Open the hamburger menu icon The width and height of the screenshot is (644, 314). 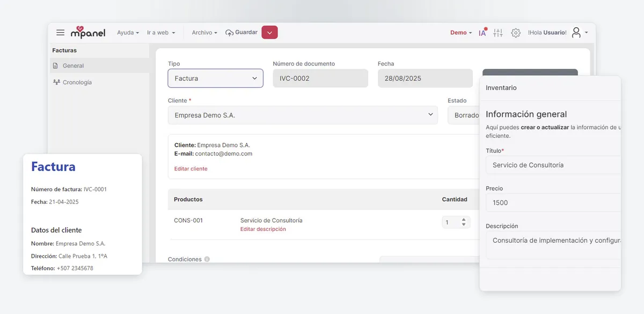[x=60, y=33]
